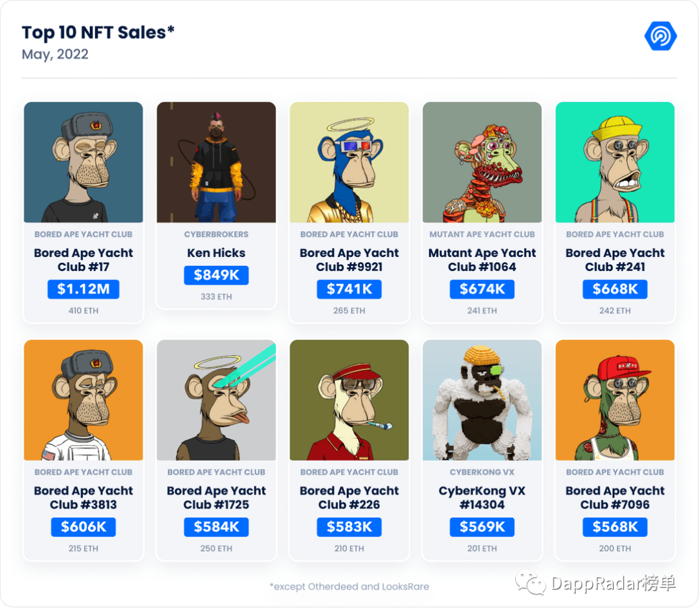Open the Bored Ape Yacht Club #226 title

(349, 498)
